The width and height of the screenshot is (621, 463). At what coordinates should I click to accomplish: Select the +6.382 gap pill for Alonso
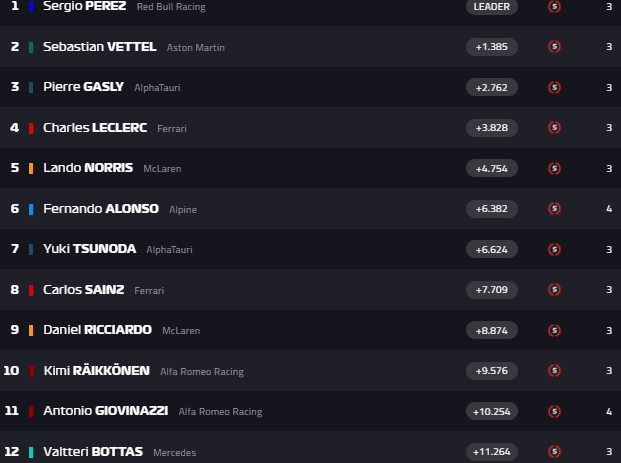(491, 209)
